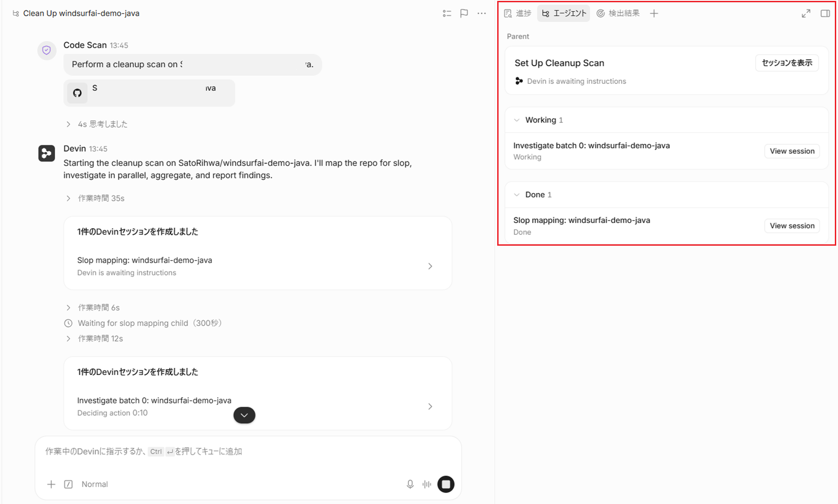
Task: Click 'Slop mapping' title in Done list
Action: [582, 220]
